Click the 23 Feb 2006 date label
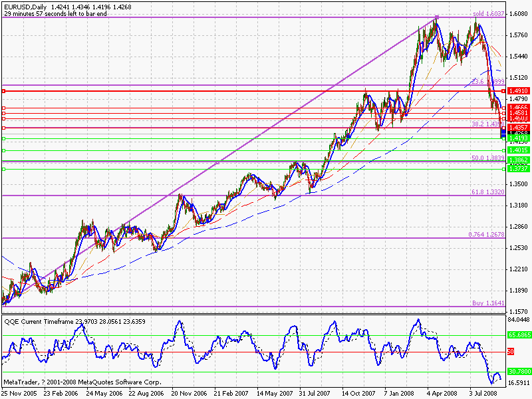 click(61, 394)
